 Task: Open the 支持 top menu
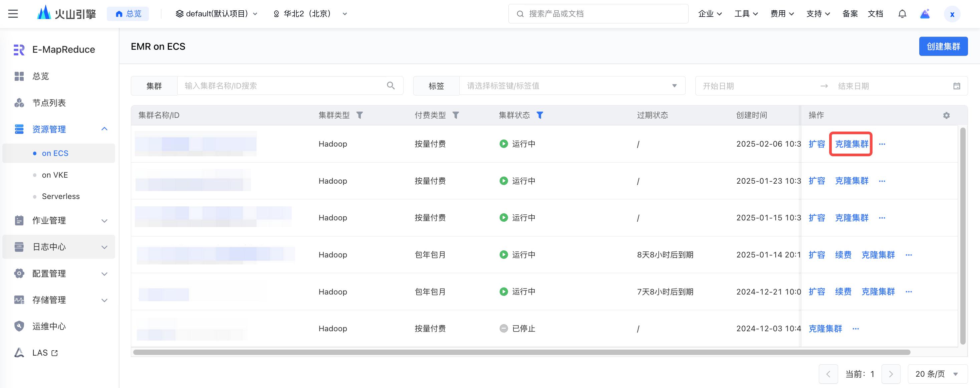click(818, 14)
